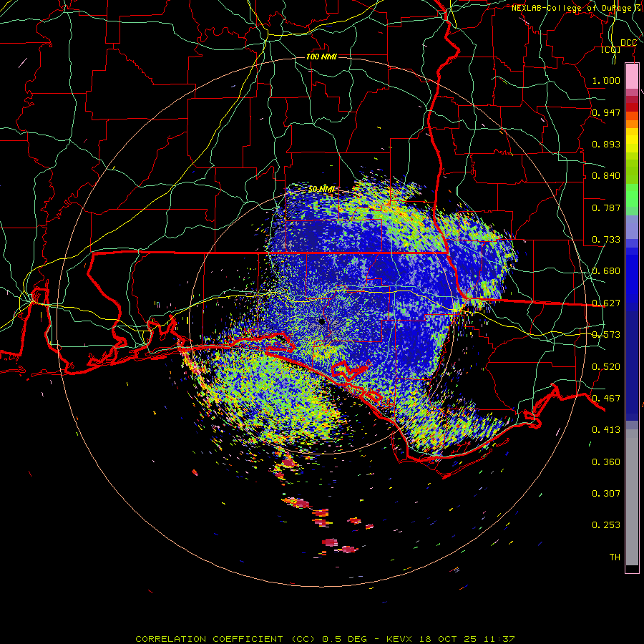The image size is (644, 644).
Task: Select the 1.000 scale value
Action: pos(606,80)
